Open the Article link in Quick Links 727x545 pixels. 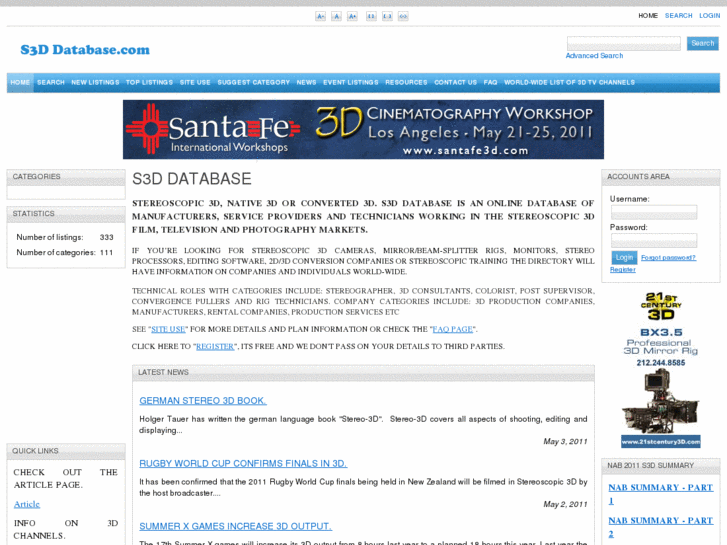pyautogui.click(x=27, y=504)
